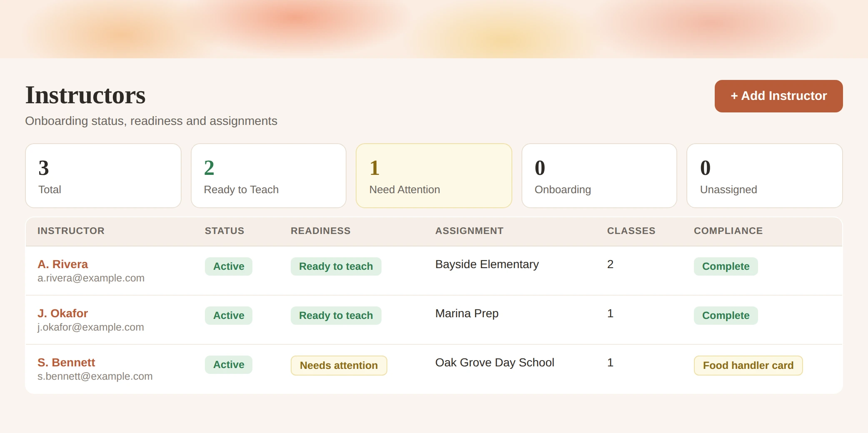Click the Active badge for J. Okafor
The height and width of the screenshot is (433, 868).
[x=229, y=316]
